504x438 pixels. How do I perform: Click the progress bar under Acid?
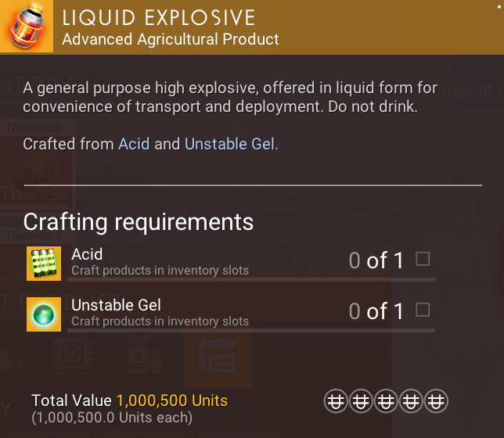tap(250, 279)
